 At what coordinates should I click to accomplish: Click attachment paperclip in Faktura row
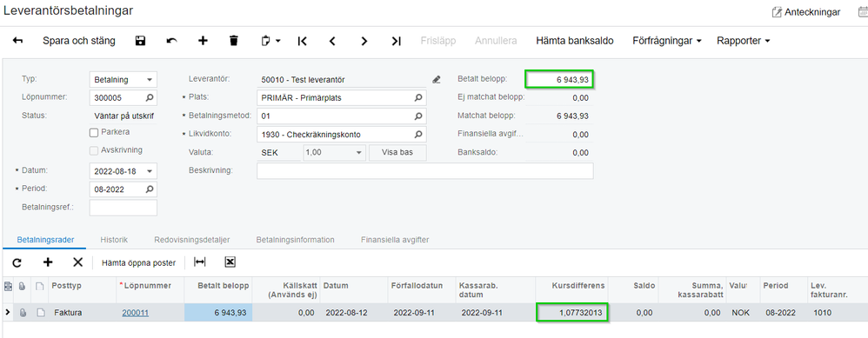[23, 313]
